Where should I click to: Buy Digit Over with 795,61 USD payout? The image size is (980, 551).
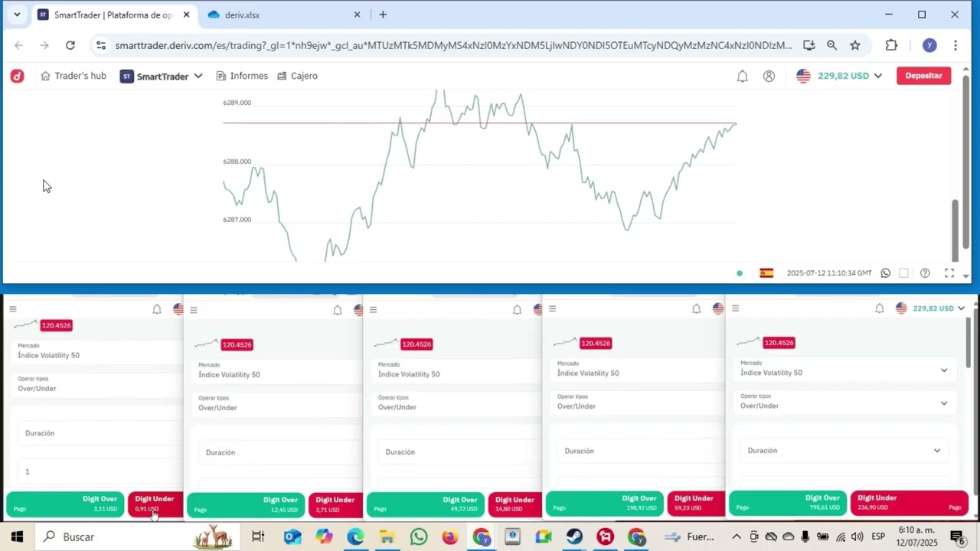(x=787, y=503)
